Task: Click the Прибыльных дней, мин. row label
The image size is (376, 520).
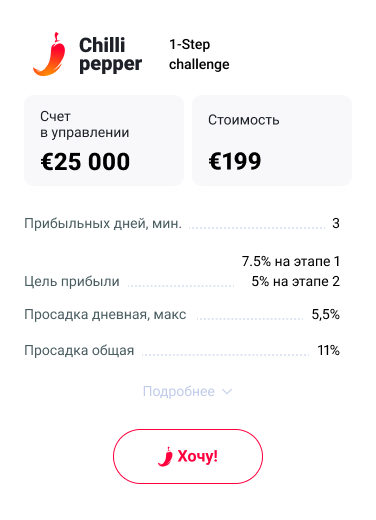Action: tap(103, 223)
